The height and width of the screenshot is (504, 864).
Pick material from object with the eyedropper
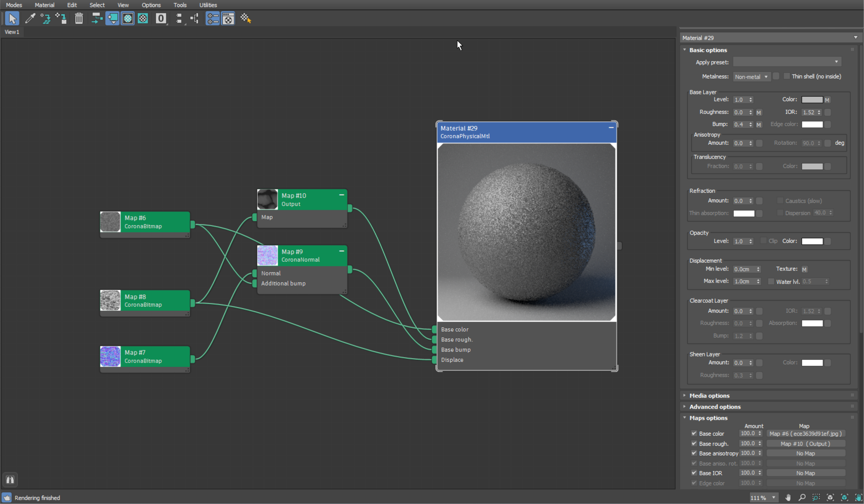click(30, 18)
